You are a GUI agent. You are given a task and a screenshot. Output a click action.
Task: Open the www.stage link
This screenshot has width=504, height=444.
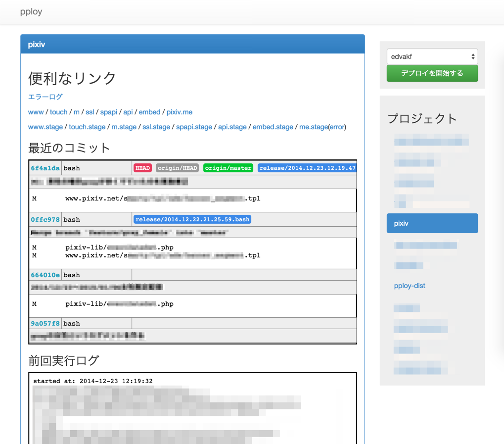(x=46, y=127)
